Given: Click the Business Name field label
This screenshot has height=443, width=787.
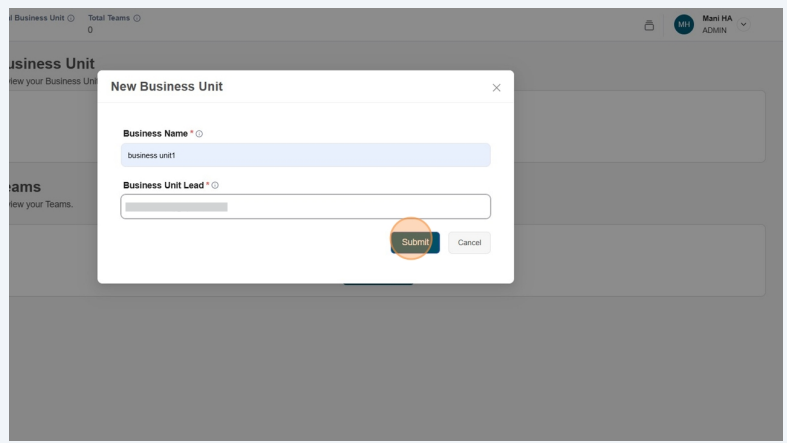Looking at the screenshot, I should coord(155,134).
